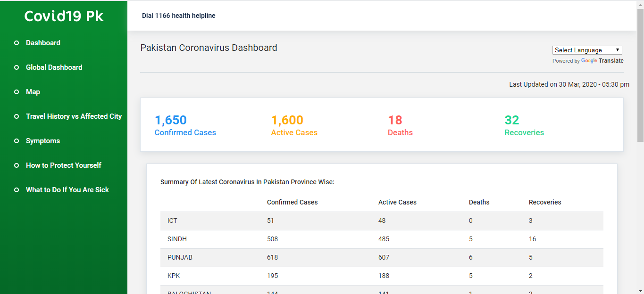The image size is (644, 294).
Task: Open the Map page from sidebar
Action: (33, 92)
